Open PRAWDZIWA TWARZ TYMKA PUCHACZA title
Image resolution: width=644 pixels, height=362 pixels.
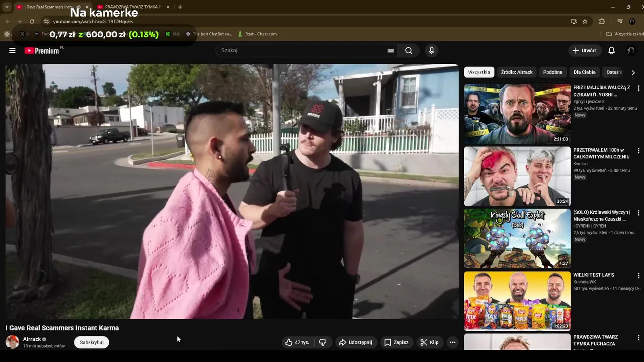[x=595, y=340]
